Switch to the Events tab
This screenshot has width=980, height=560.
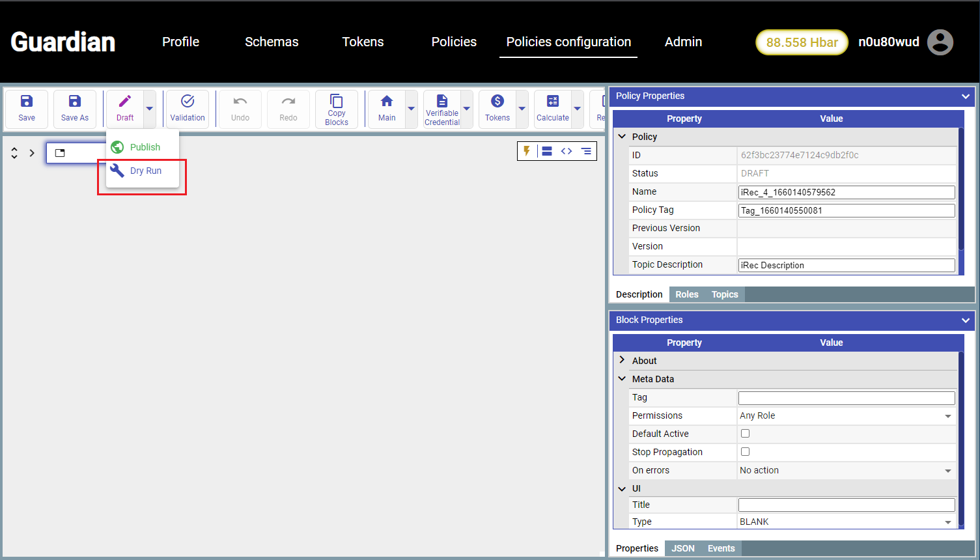coord(721,548)
